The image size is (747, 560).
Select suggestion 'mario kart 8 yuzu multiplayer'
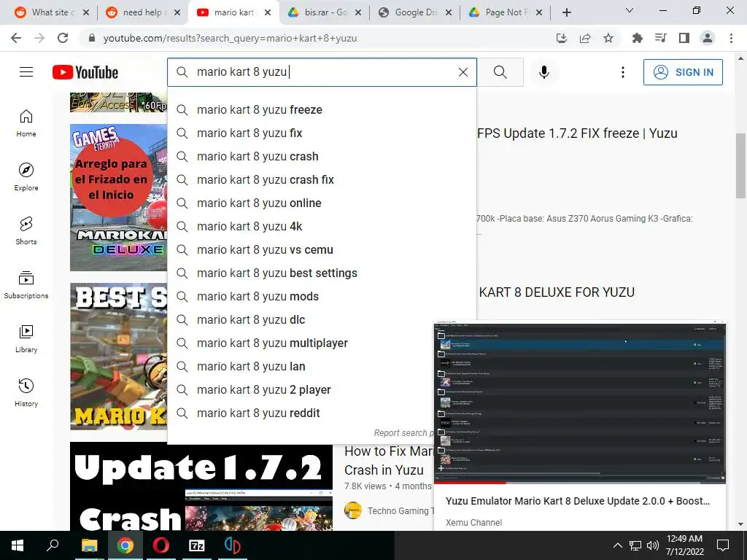[301, 343]
